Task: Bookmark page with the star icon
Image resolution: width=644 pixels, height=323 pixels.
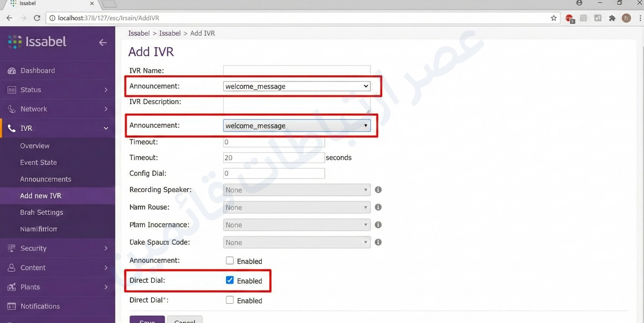Action: (x=554, y=18)
